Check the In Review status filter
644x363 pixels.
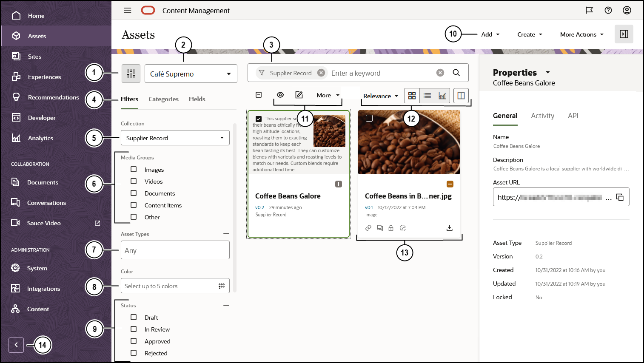pyautogui.click(x=134, y=329)
